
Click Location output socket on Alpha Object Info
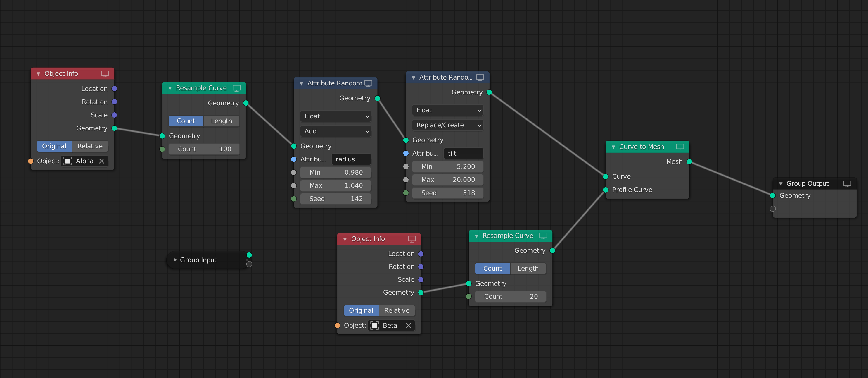click(x=114, y=89)
